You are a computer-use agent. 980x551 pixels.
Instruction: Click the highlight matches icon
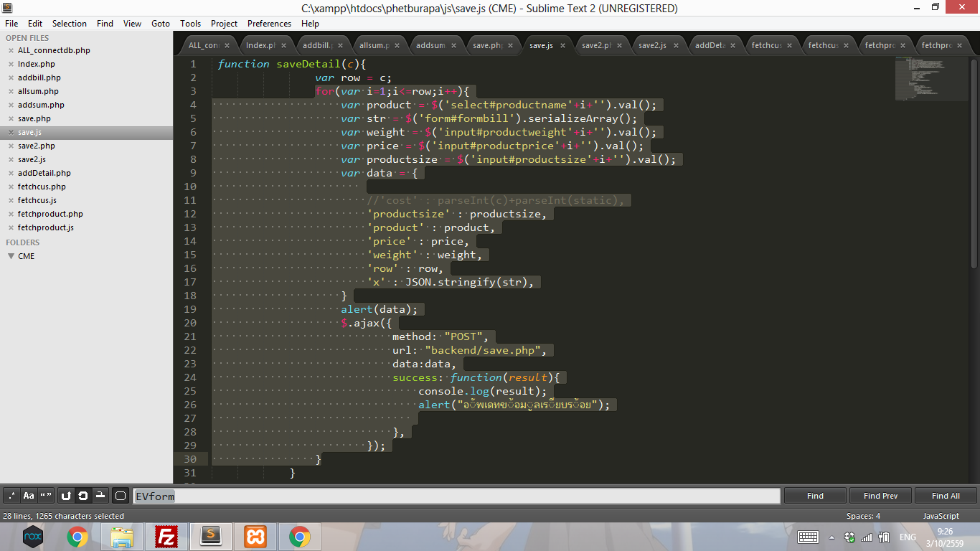point(121,496)
